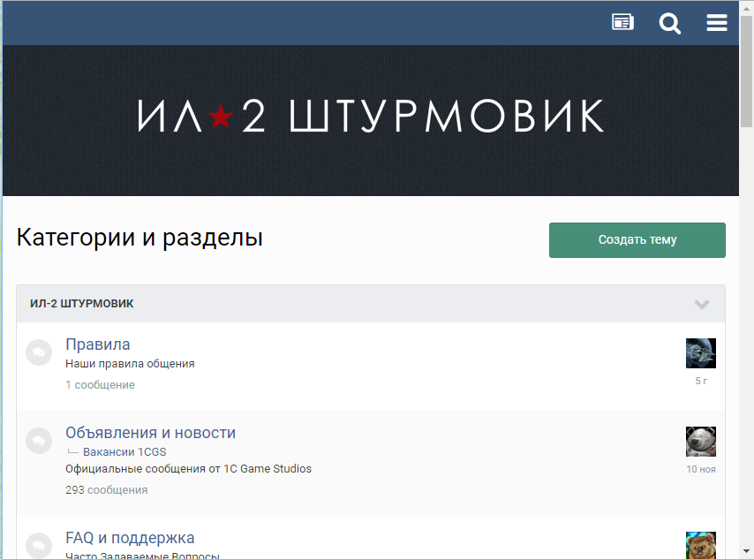Open last poster avatar in Объявления row
The image size is (754, 560).
(x=701, y=442)
